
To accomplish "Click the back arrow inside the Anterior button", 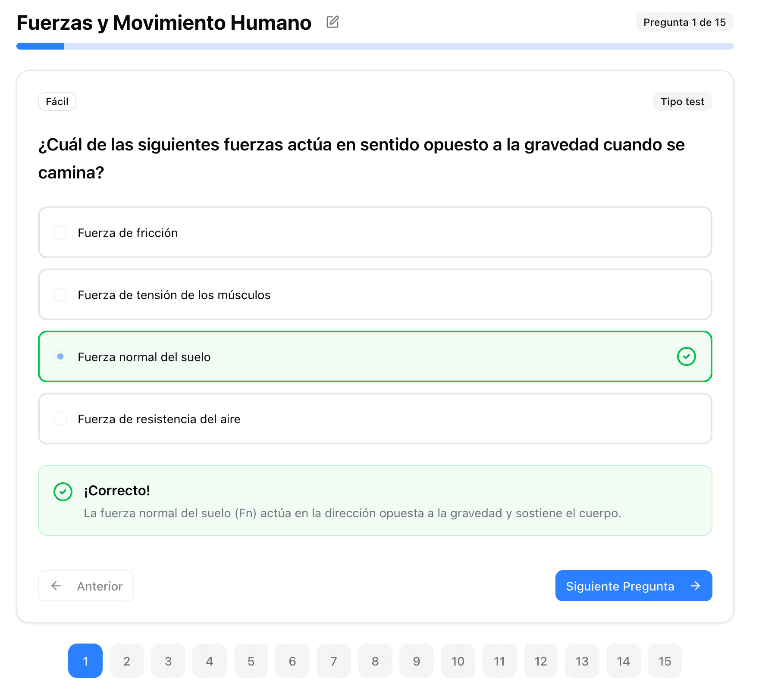I will 56,586.
